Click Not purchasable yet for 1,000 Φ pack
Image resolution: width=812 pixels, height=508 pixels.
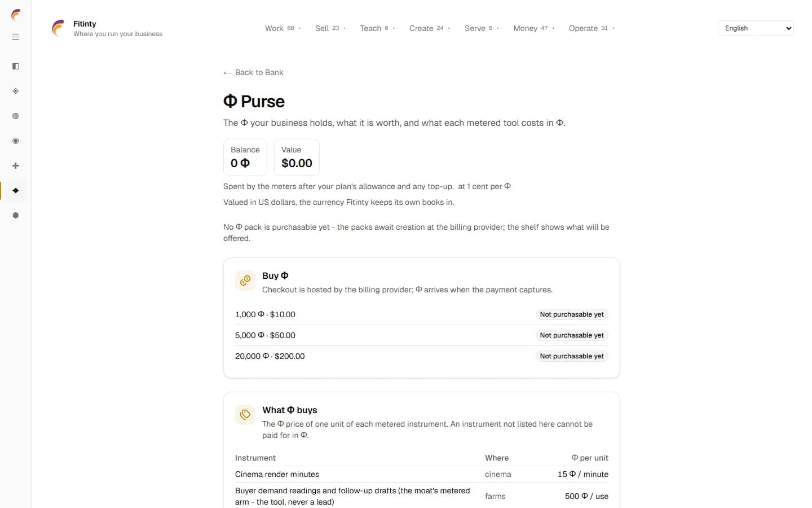572,314
